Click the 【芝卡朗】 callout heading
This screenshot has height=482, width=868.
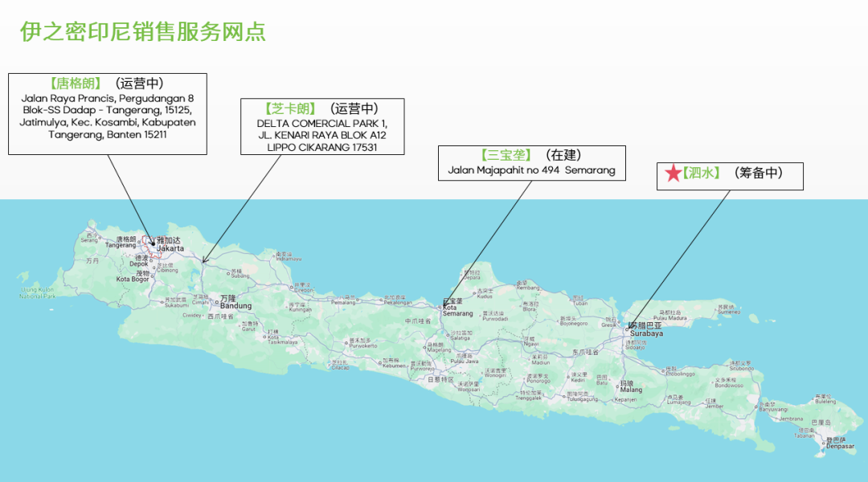[290, 108]
